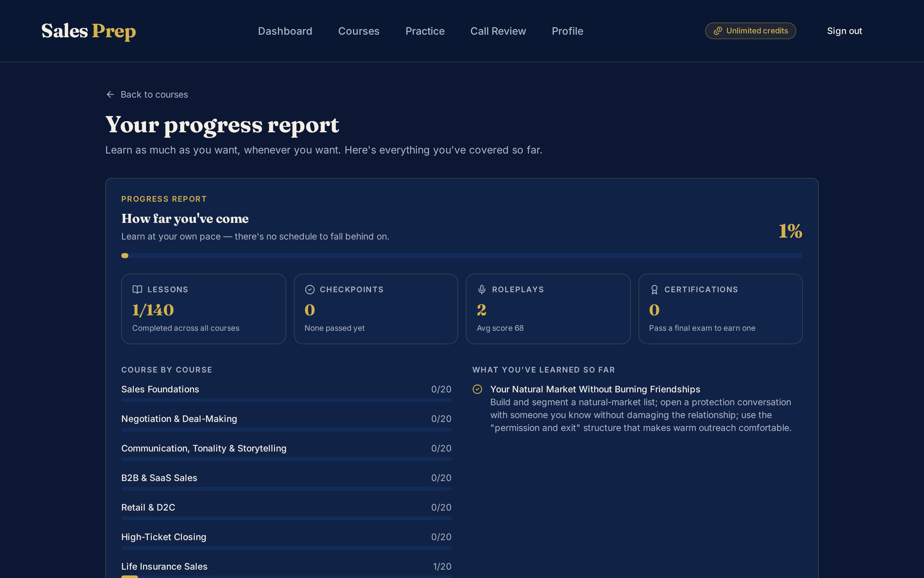
Task: Open the Profile nav item
Action: pyautogui.click(x=567, y=31)
